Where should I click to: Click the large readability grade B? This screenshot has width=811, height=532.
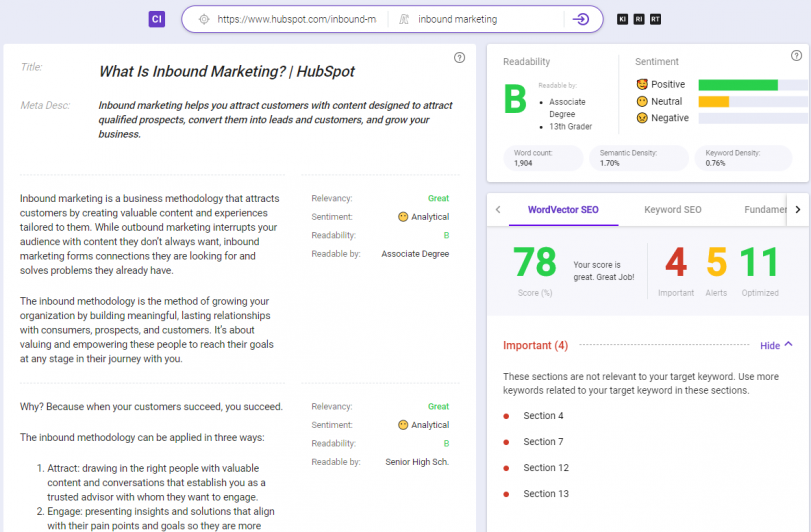(515, 99)
